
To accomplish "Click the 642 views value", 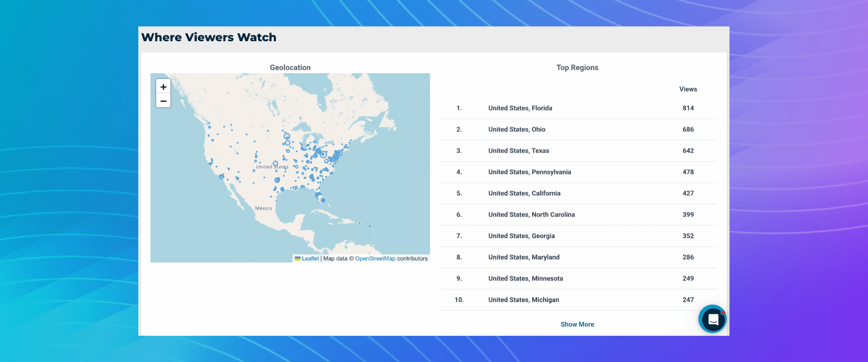I will pos(688,151).
